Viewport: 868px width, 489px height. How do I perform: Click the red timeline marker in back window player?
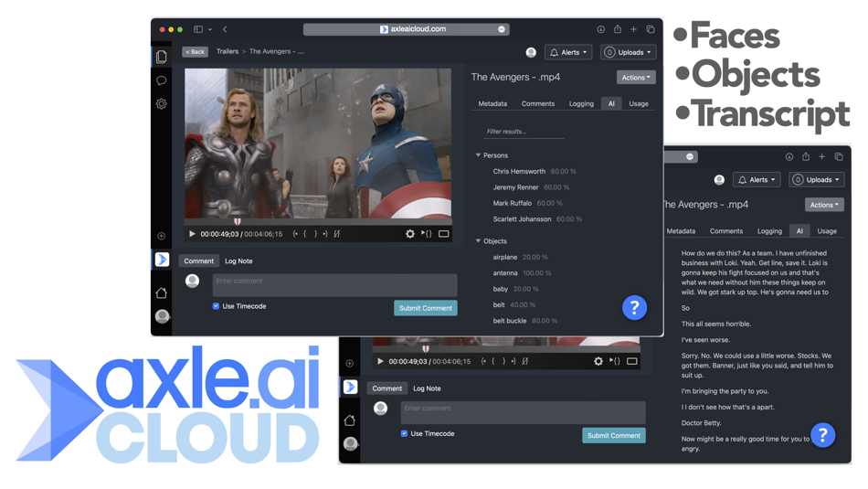pyautogui.click(x=426, y=349)
